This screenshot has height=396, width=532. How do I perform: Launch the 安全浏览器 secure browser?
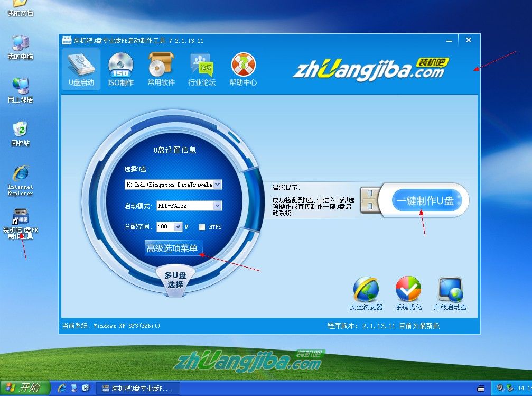(366, 291)
